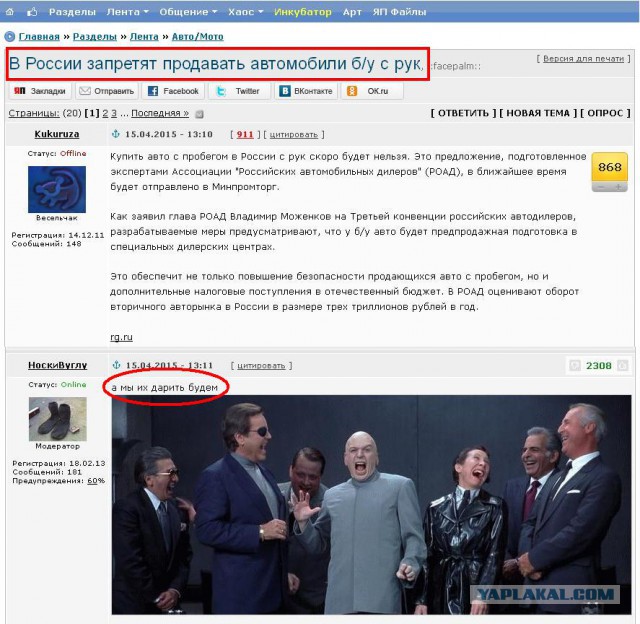Image resolution: width=640 pixels, height=624 pixels.
Task: Expand the Общение dropdown menu
Action: (x=188, y=12)
